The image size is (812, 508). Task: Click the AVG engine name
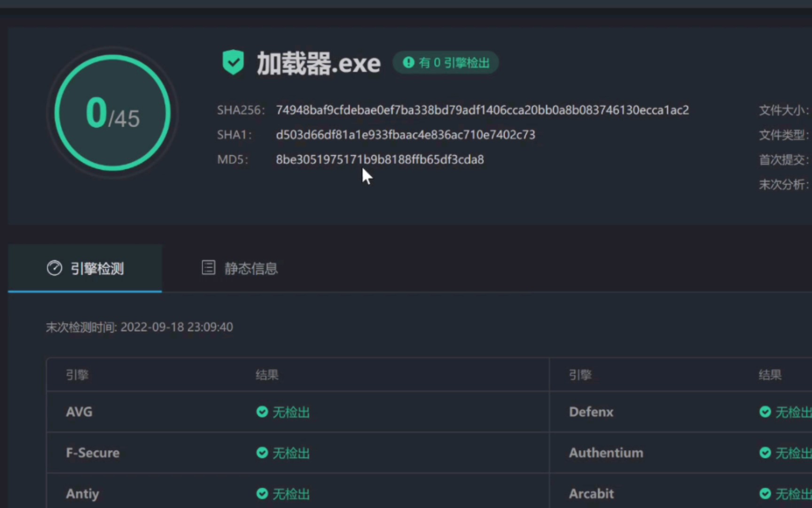pyautogui.click(x=79, y=412)
